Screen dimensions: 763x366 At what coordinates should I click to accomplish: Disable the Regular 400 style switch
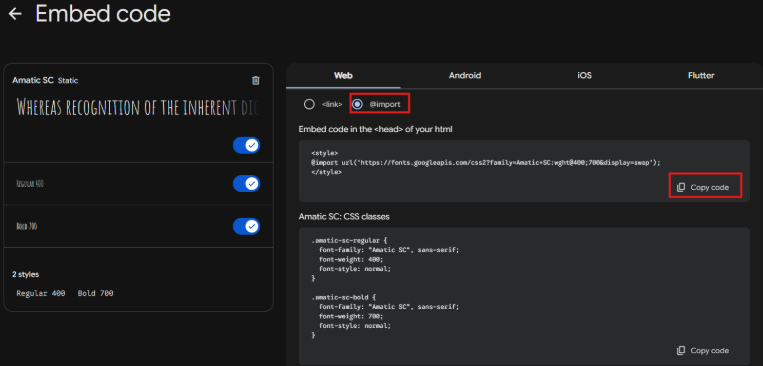pyautogui.click(x=246, y=183)
